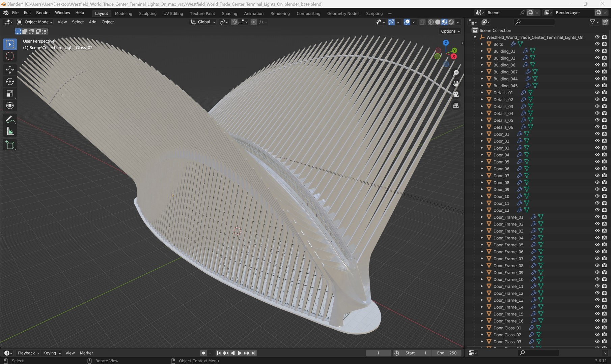The height and width of the screenshot is (364, 611).
Task: Select the Cursor tool in toolbar
Action: 10,56
